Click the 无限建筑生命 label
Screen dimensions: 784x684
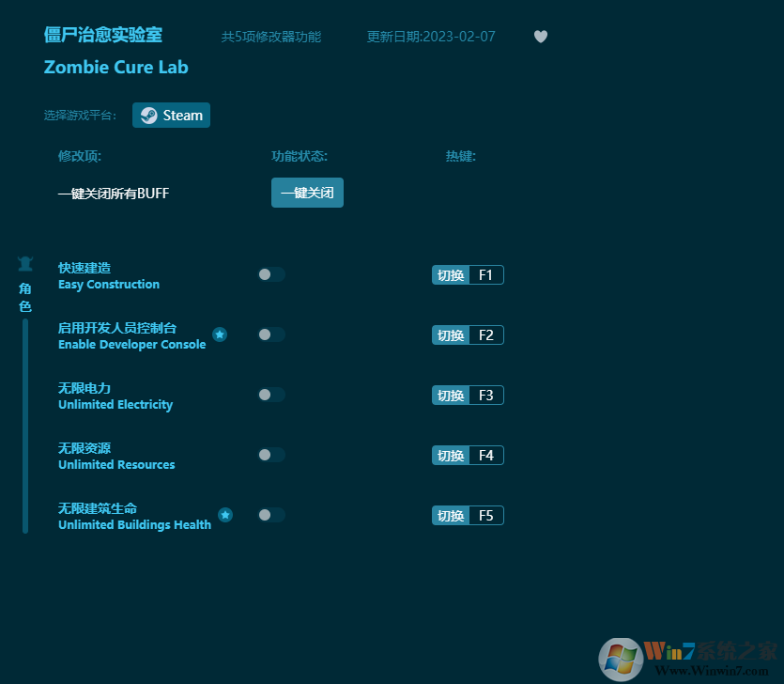pyautogui.click(x=98, y=508)
